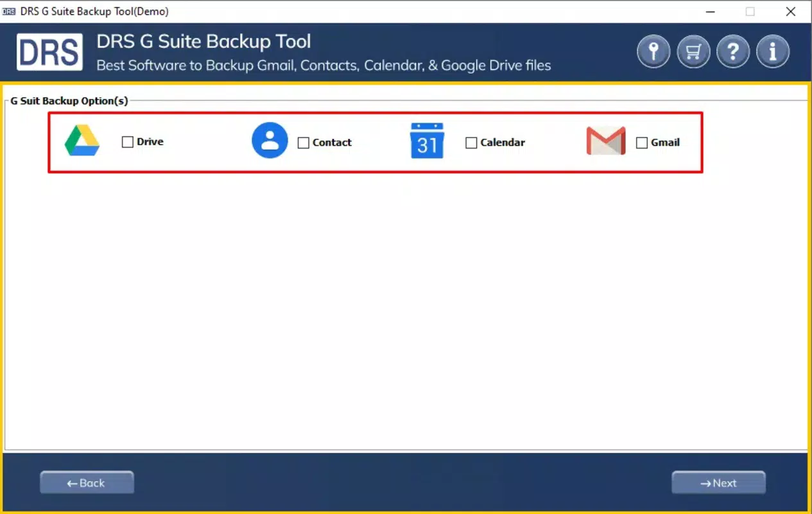Click the key activation icon in header
The width and height of the screenshot is (812, 514).
tap(653, 51)
